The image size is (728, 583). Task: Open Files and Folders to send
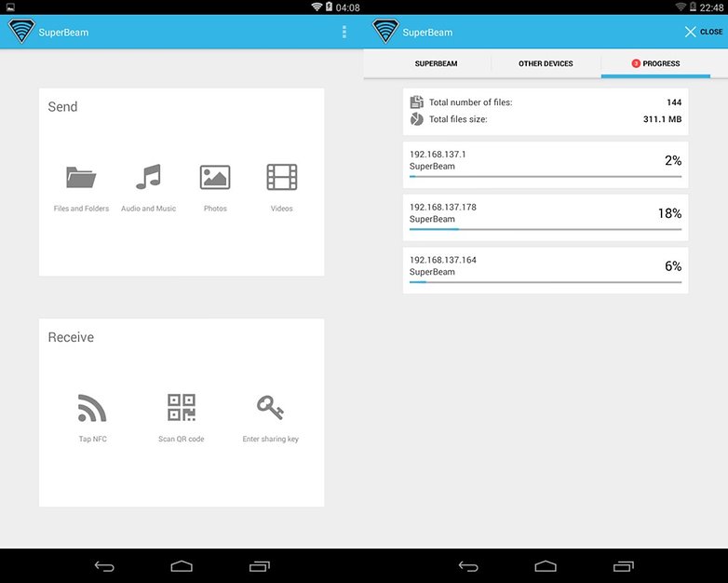[81, 188]
